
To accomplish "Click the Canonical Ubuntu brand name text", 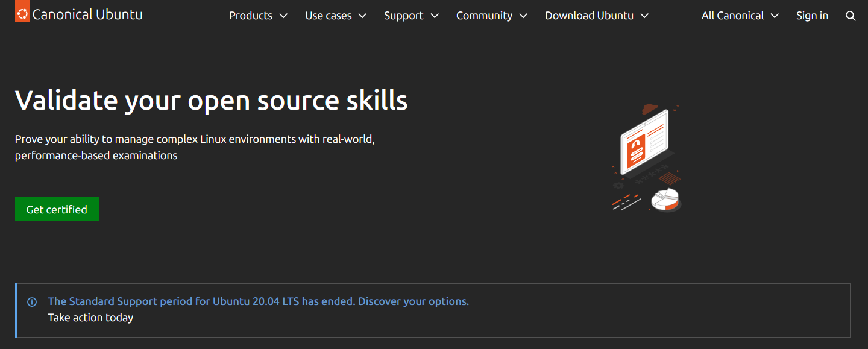I will [87, 15].
